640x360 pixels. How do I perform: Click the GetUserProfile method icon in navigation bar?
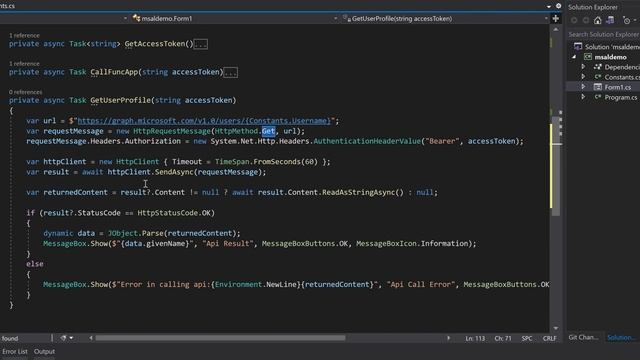tap(347, 18)
